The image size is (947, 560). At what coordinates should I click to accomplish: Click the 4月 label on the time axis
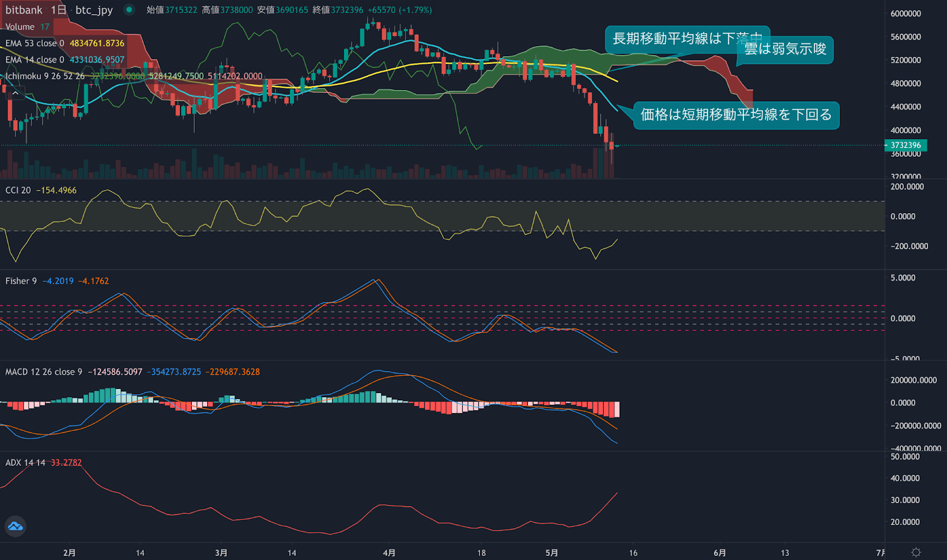coord(389,552)
